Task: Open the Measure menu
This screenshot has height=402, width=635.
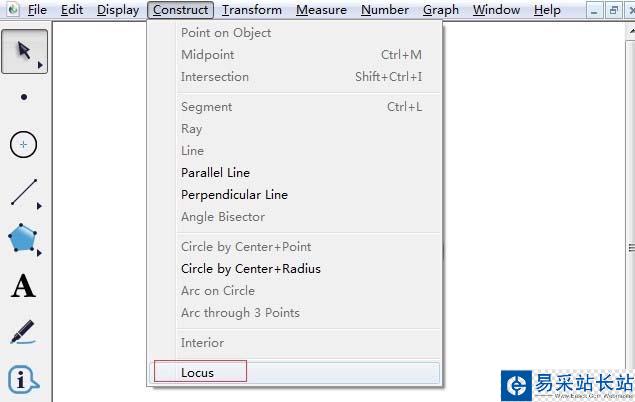Action: (x=321, y=10)
